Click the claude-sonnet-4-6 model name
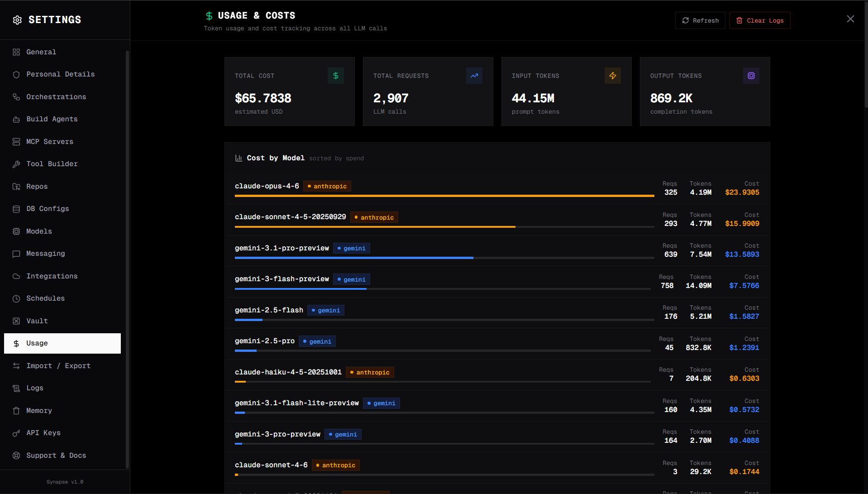This screenshot has width=868, height=494. 271,465
